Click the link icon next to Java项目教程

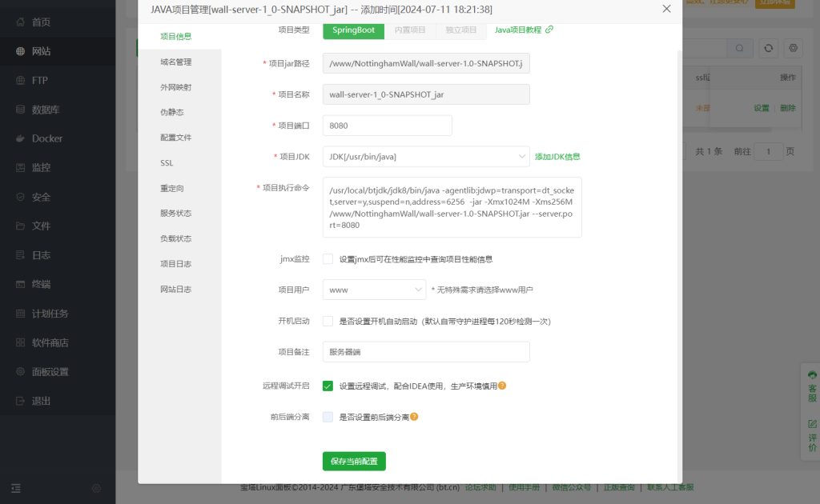point(549,30)
